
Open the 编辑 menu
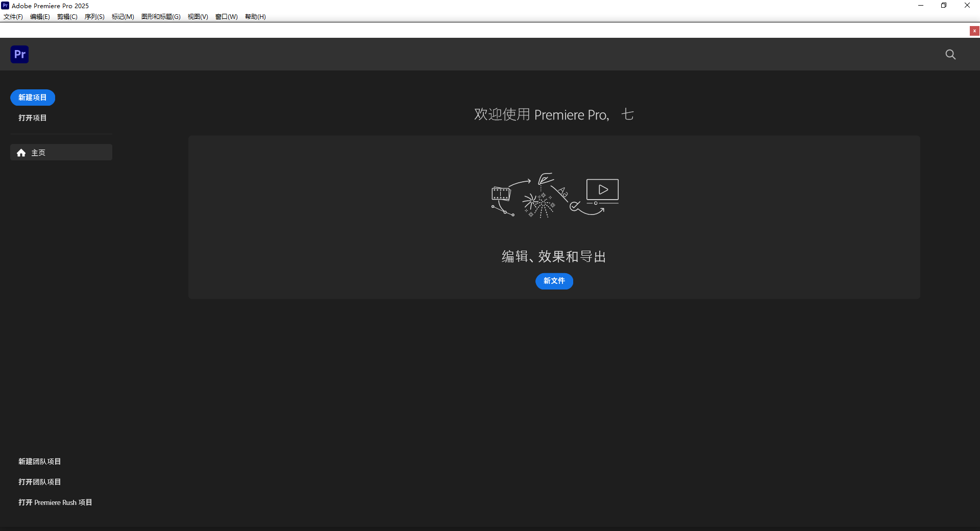coord(40,16)
